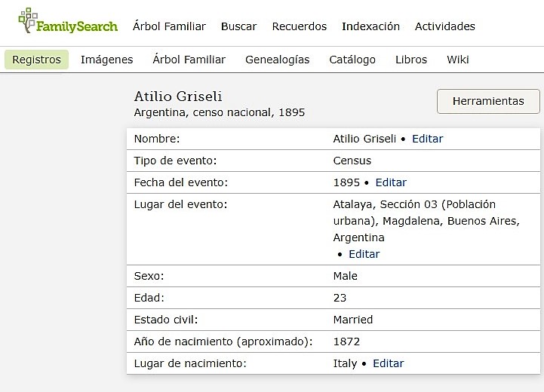Open the Wiki tab
This screenshot has height=392, width=544.
click(457, 60)
